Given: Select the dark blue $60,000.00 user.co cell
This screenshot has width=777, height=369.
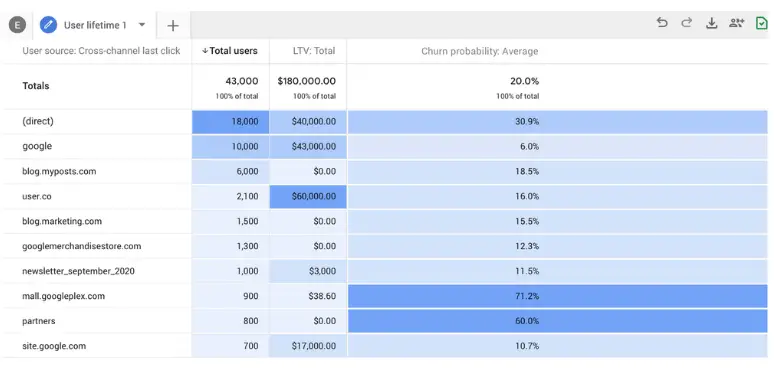Looking at the screenshot, I should coord(308,197).
